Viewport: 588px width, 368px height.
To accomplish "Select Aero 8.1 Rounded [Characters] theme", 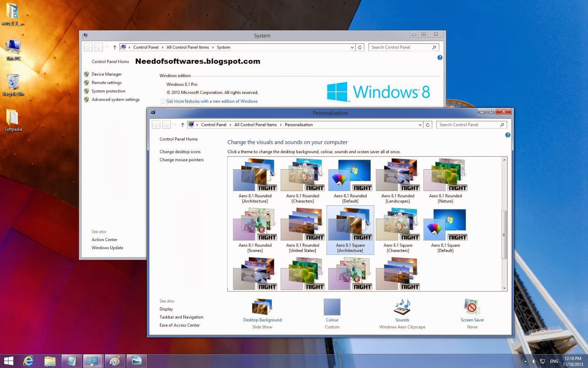I will point(303,181).
